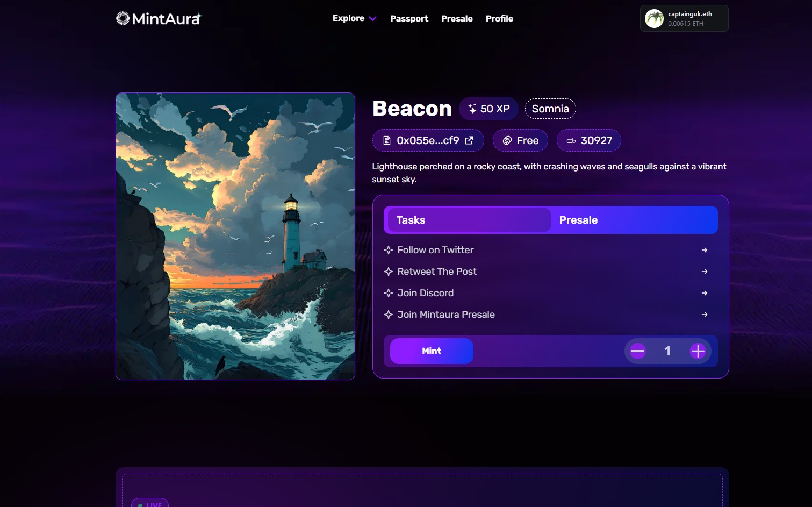Open Passport from the navigation bar
Viewport: 812px width, 507px height.
coord(409,18)
